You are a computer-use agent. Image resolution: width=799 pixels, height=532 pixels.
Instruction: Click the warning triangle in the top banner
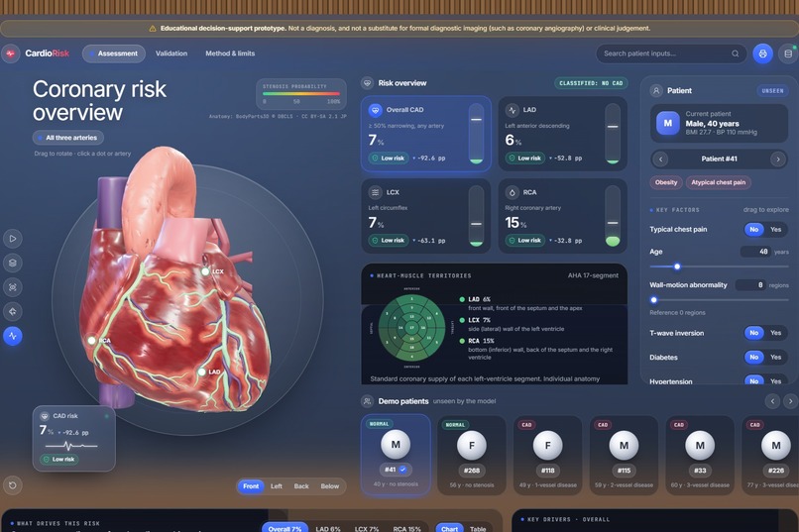pos(153,29)
